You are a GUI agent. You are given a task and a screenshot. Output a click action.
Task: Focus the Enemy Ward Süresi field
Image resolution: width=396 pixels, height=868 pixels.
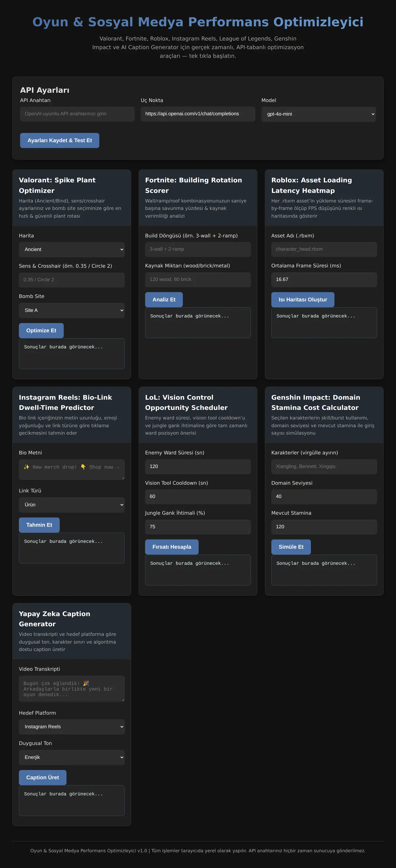198,467
